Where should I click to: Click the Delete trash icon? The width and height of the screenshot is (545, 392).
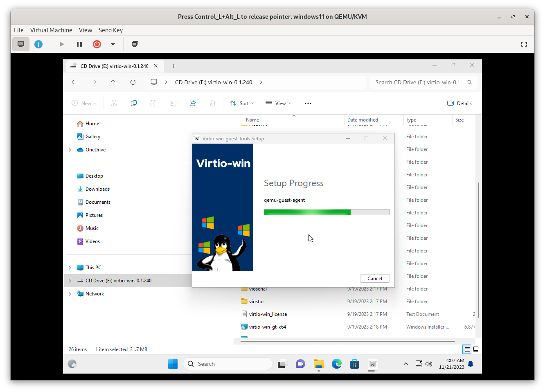[x=212, y=104]
